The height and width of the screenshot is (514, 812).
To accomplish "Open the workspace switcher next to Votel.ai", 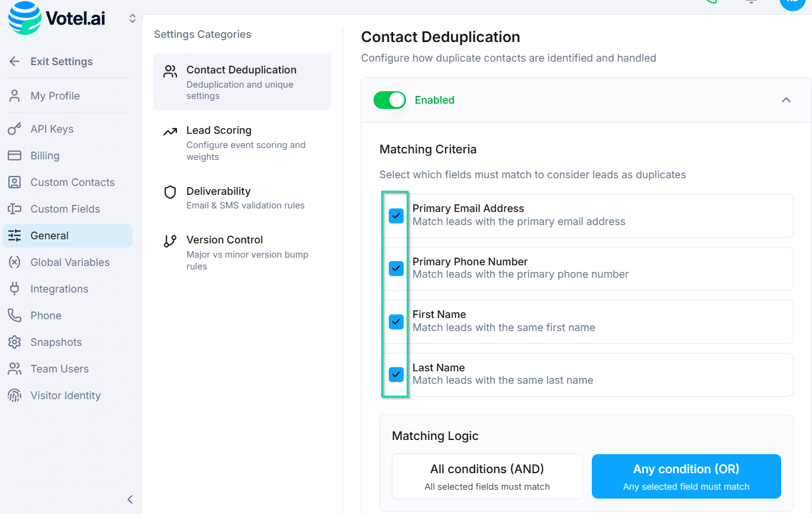I will click(x=133, y=19).
